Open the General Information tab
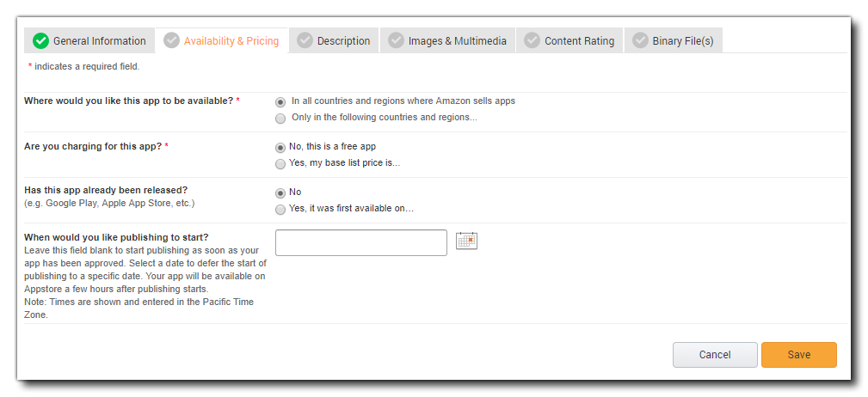 [x=99, y=40]
